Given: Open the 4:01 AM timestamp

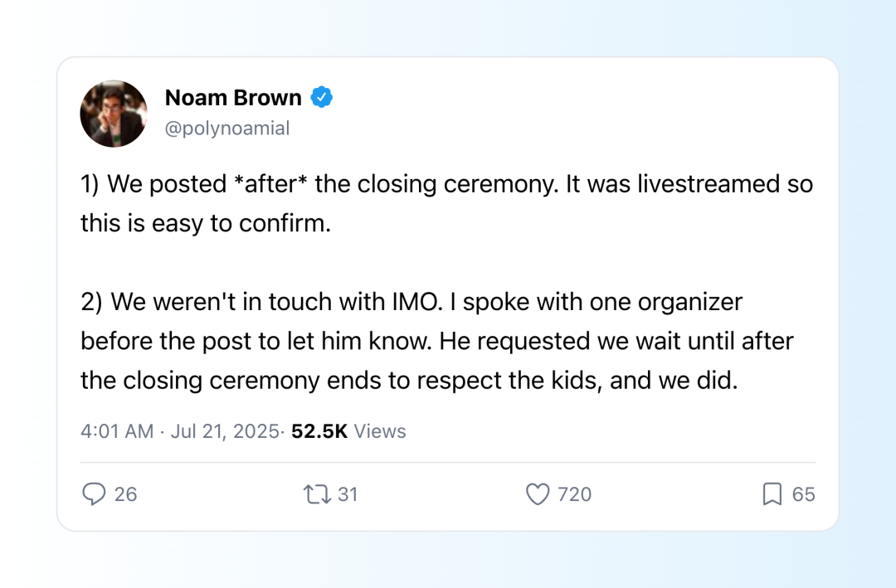Looking at the screenshot, I should point(117,431).
